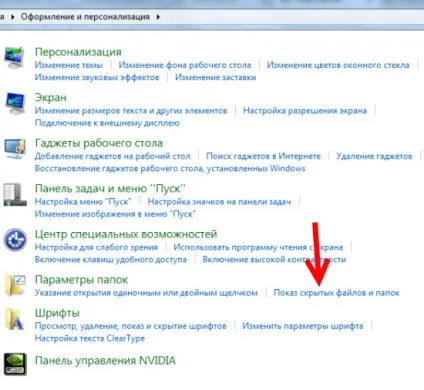Click the Шрифты folder icon
Screen dimensions: 424x390
(x=15, y=319)
